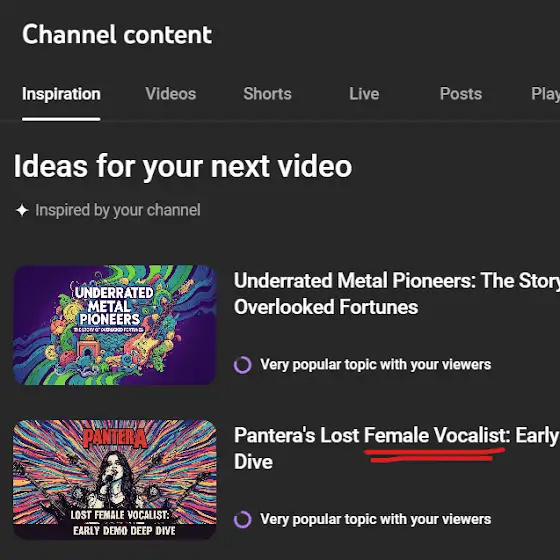This screenshot has width=560, height=560.
Task: Open the Shorts tab
Action: click(268, 94)
